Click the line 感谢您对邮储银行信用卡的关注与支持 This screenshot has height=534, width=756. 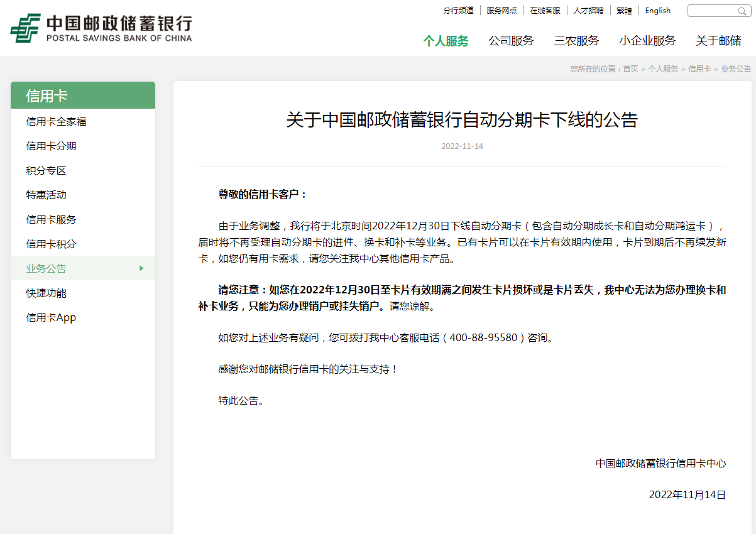pos(308,369)
